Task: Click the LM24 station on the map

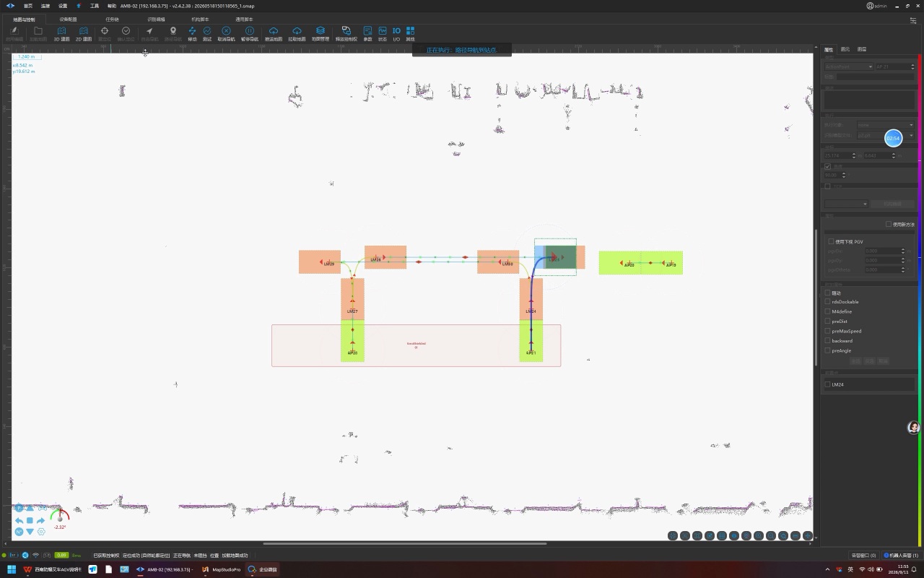Action: pos(531,311)
